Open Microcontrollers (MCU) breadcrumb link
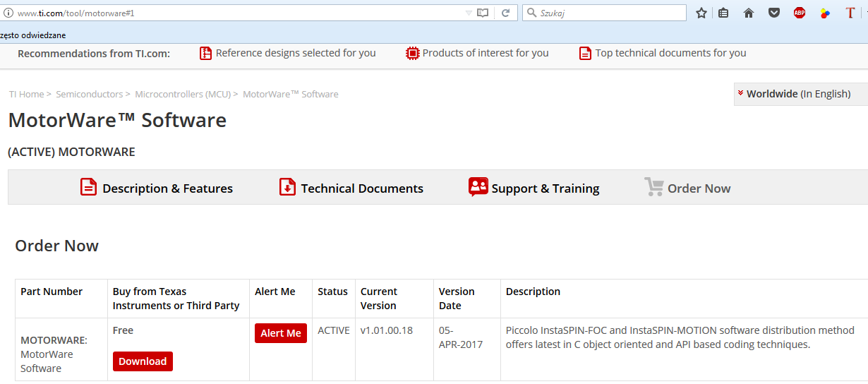The width and height of the screenshot is (868, 384). pos(182,94)
